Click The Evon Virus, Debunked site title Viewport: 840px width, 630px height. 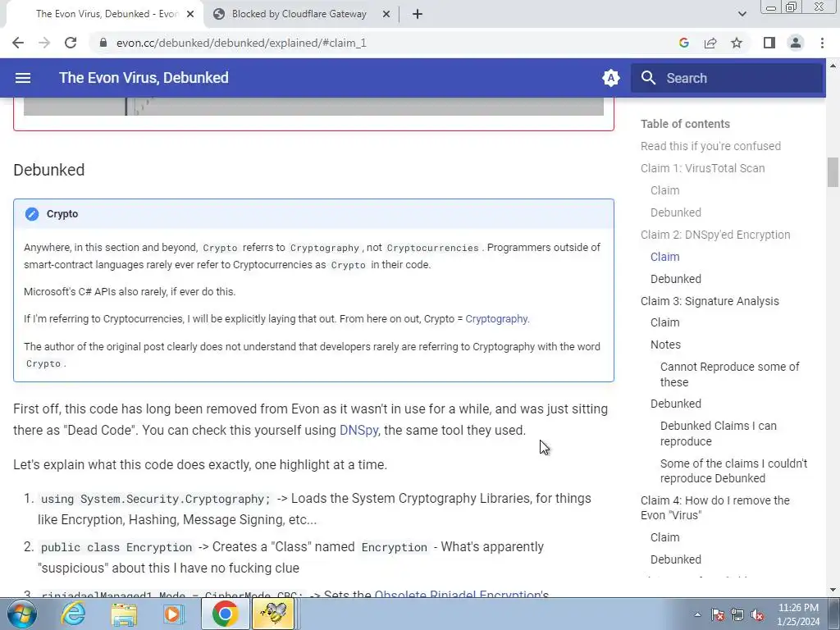coord(144,78)
